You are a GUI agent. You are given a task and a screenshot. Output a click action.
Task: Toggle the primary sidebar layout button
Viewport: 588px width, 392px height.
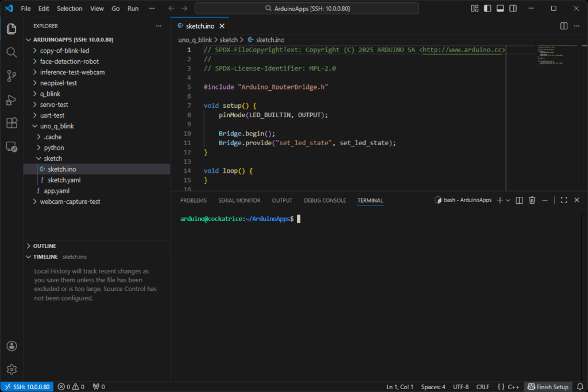point(488,9)
